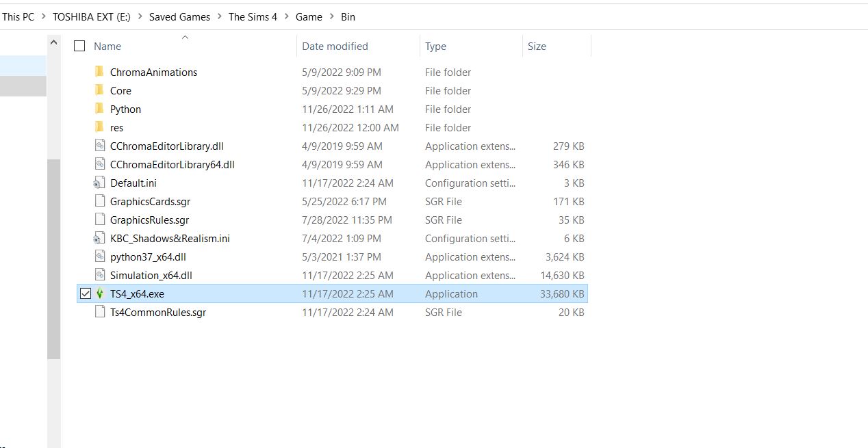Click the navigation pane scroll up arrow
868x448 pixels.
53,42
